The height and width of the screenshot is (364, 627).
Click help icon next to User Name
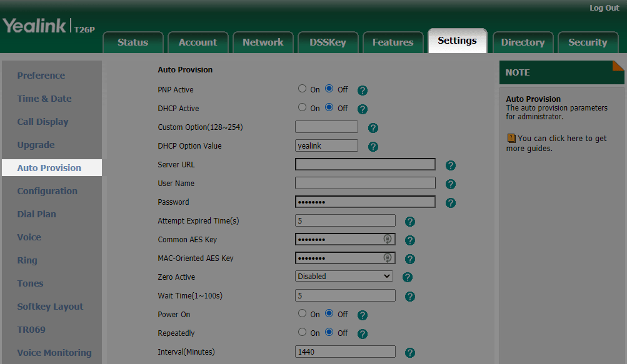coord(450,184)
